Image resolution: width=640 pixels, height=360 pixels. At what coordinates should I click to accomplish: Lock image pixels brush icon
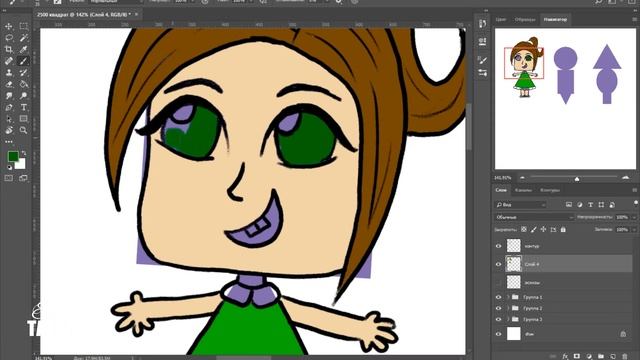[533, 229]
